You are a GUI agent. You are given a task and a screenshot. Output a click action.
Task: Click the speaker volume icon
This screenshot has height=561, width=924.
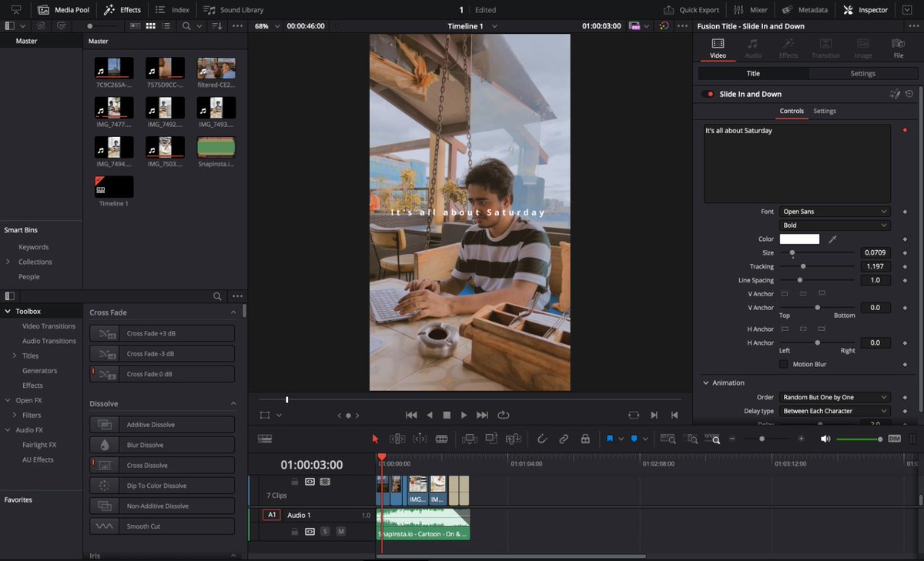[x=825, y=439]
